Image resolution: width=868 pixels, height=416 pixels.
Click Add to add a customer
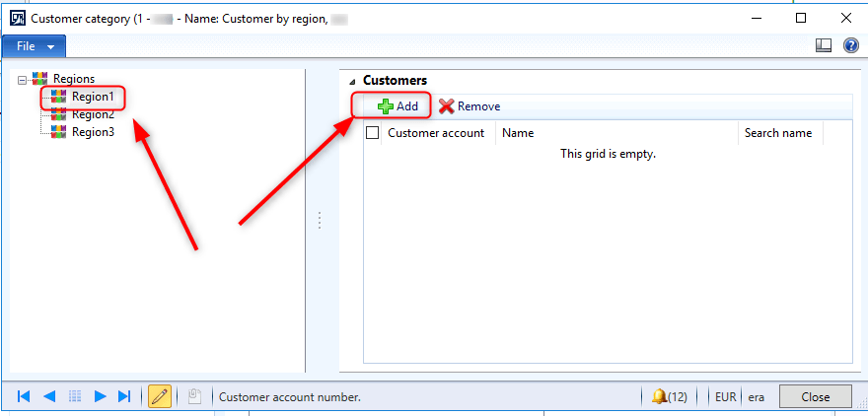coord(398,106)
